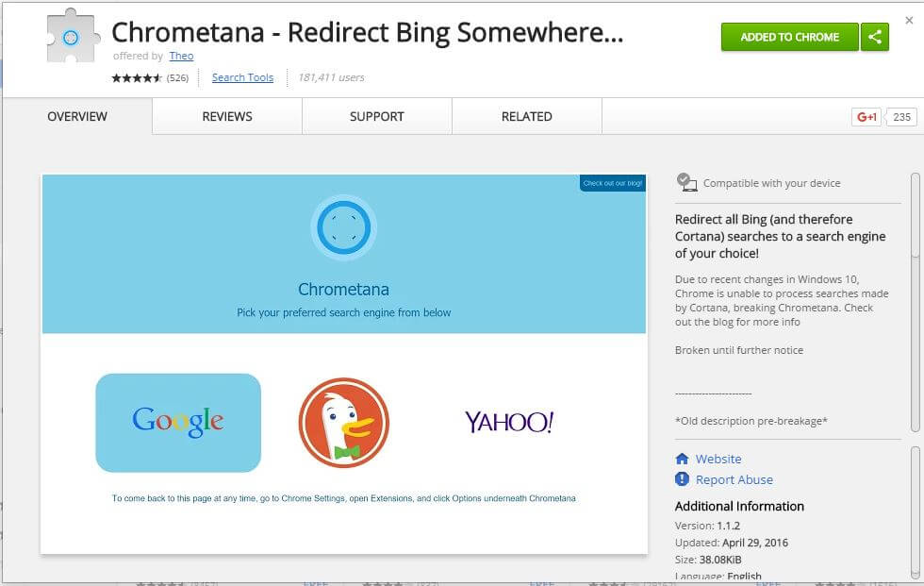
Task: Click the '(526)' review count
Action: [x=177, y=77]
